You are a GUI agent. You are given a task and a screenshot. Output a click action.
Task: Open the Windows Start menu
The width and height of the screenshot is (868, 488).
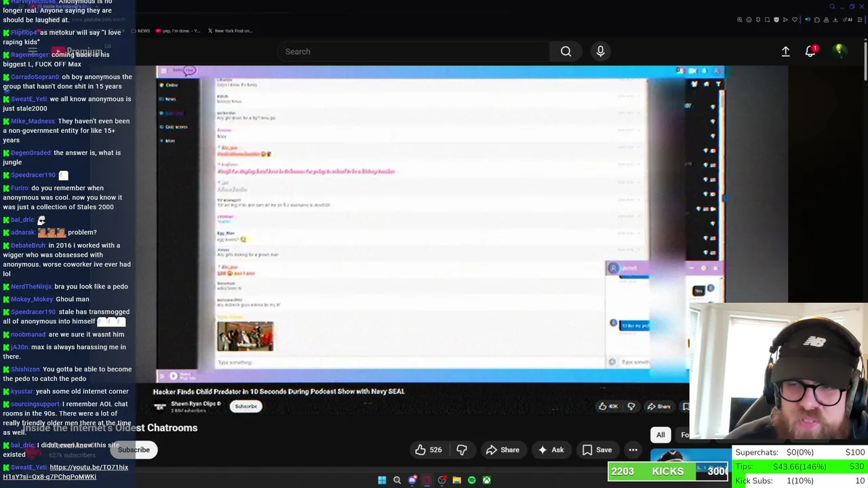(x=382, y=480)
